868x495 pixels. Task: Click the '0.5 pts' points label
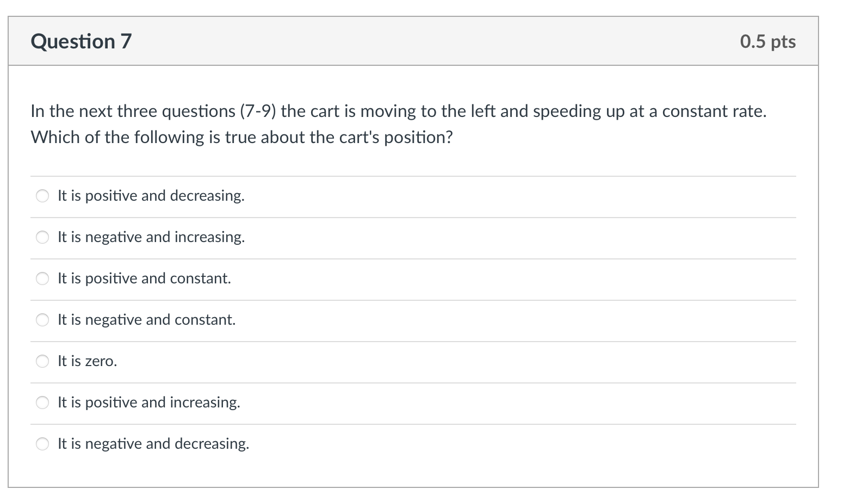click(767, 41)
